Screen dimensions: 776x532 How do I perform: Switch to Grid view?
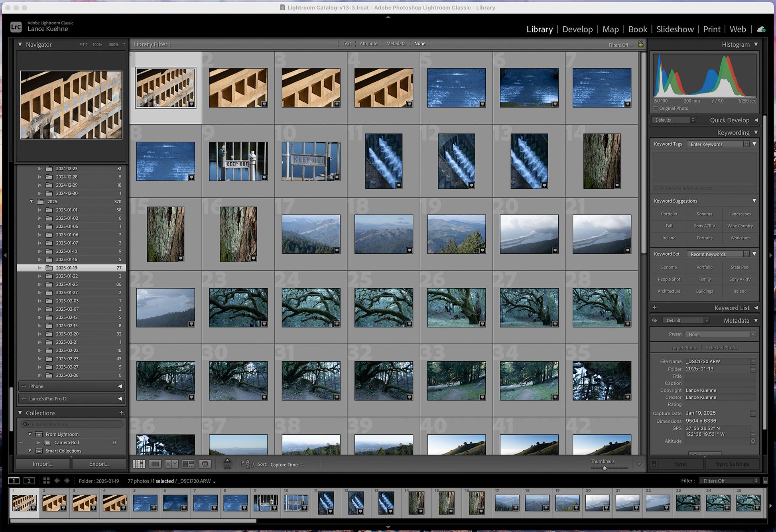tap(139, 464)
